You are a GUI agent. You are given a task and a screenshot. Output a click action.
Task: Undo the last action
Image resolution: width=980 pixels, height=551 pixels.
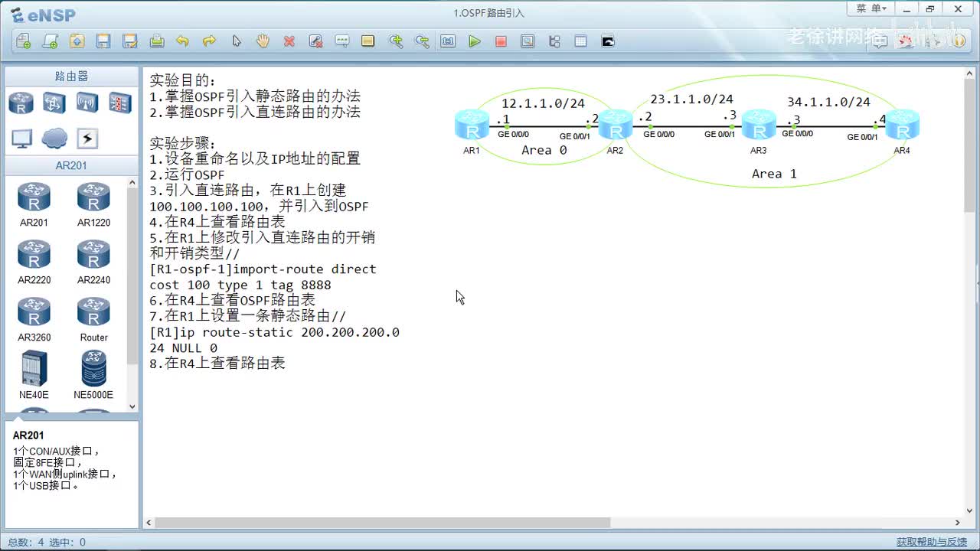(182, 41)
